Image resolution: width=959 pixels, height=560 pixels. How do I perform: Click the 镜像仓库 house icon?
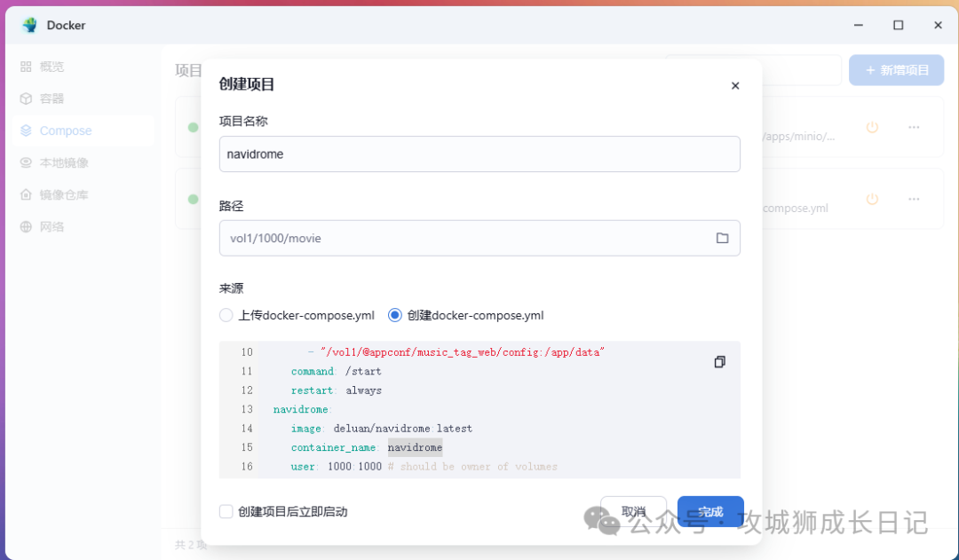point(26,194)
